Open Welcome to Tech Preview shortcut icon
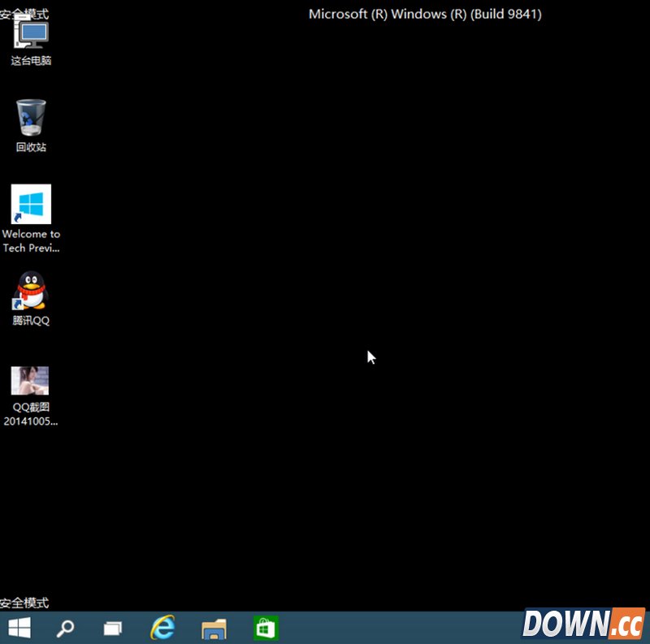This screenshot has width=650, height=644. (x=31, y=204)
